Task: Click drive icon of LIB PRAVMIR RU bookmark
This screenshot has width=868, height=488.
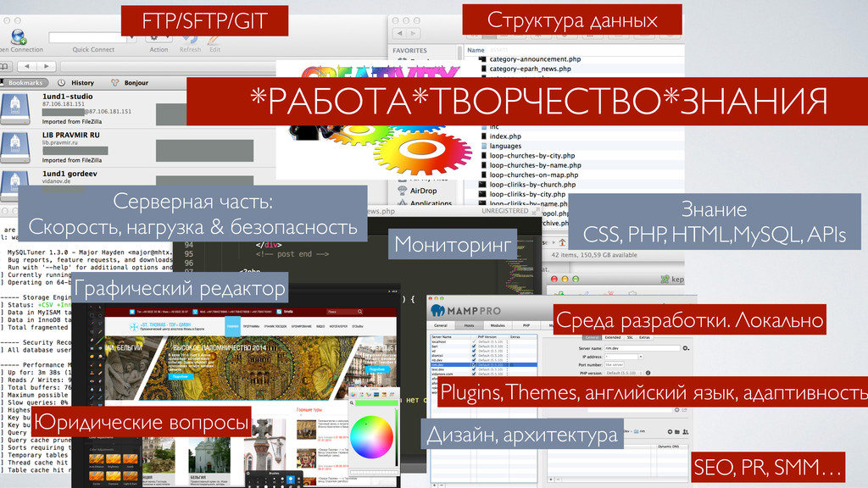Action: point(15,147)
